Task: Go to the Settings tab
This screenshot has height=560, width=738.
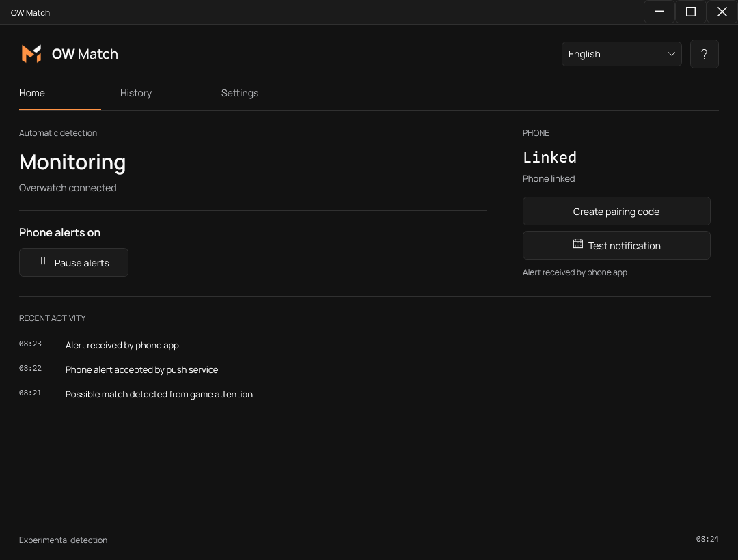Action: [x=240, y=93]
